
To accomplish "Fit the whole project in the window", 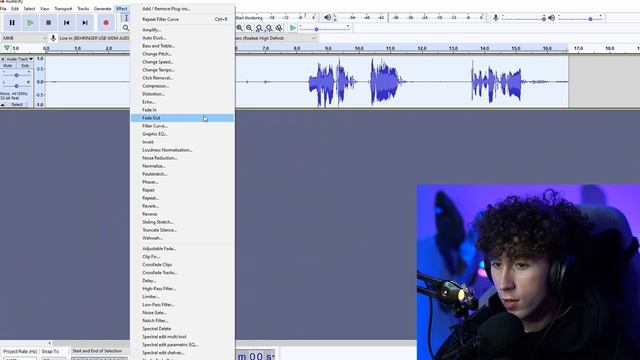I will click(269, 28).
